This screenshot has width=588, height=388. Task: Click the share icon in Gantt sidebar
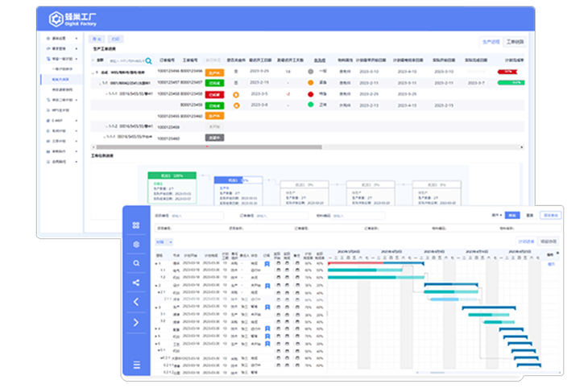coord(136,283)
